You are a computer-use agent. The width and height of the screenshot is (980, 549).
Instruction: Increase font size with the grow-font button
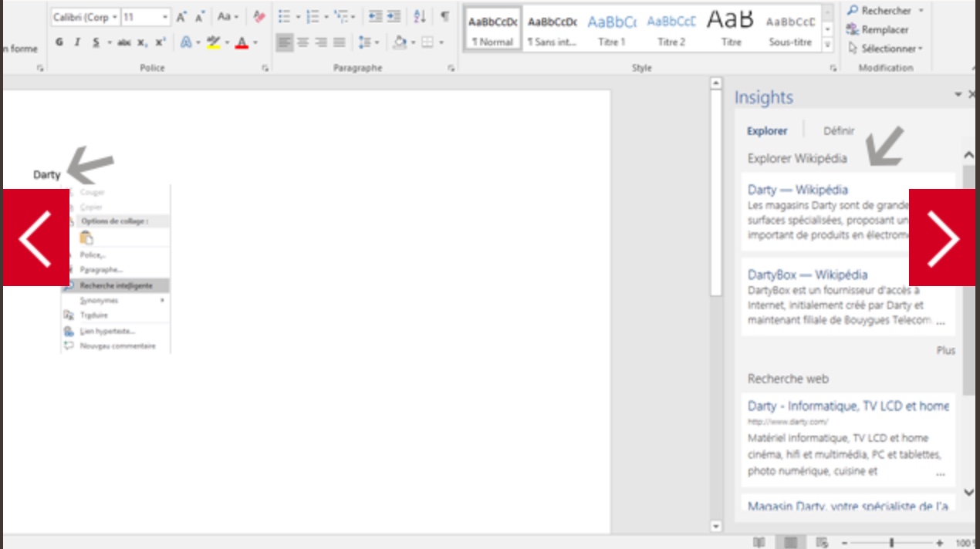point(182,17)
